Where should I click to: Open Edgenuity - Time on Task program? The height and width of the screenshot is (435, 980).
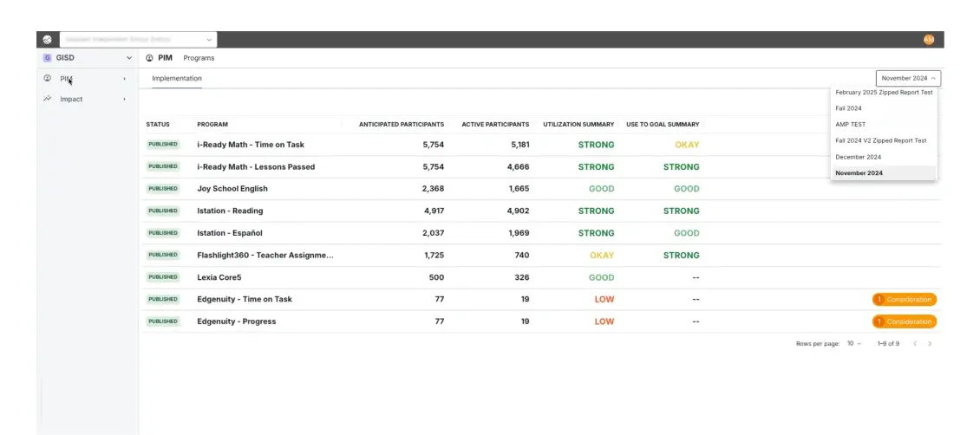coord(245,299)
